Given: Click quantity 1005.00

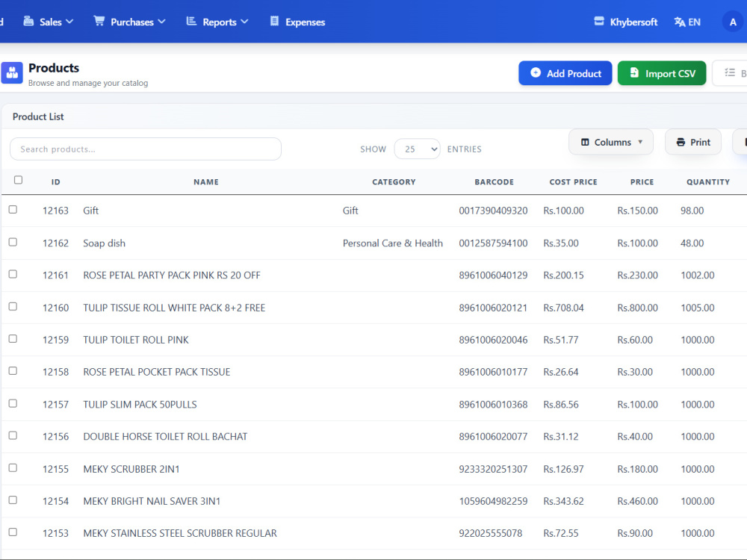Looking at the screenshot, I should [698, 308].
